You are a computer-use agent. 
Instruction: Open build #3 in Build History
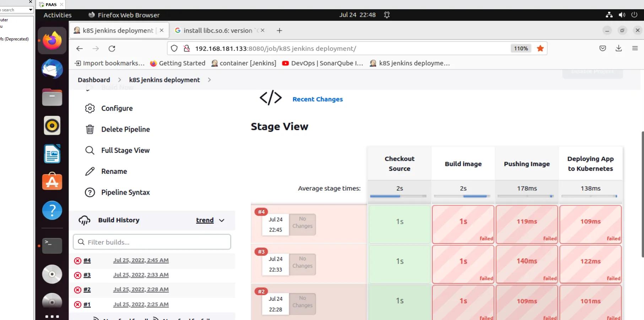tap(87, 275)
